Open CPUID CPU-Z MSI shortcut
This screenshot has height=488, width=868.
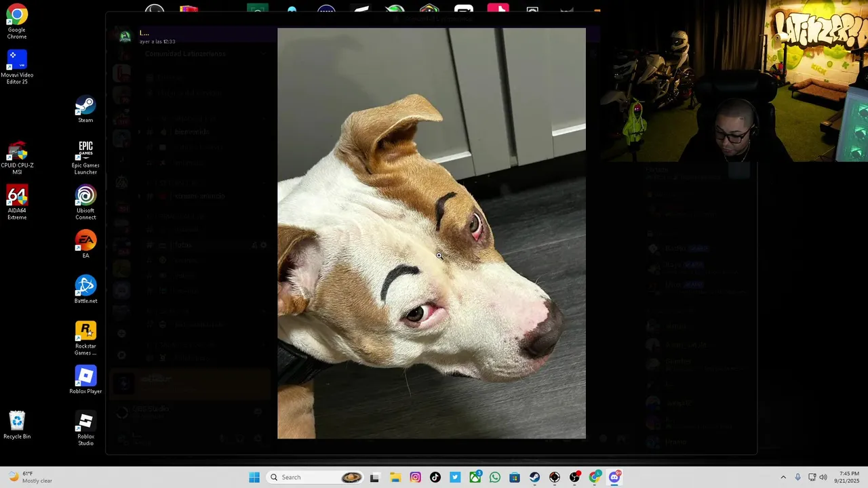point(17,158)
